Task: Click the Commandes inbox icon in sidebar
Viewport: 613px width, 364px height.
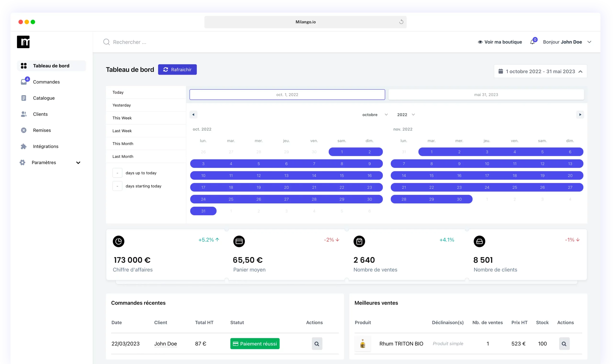Action: pos(24,82)
